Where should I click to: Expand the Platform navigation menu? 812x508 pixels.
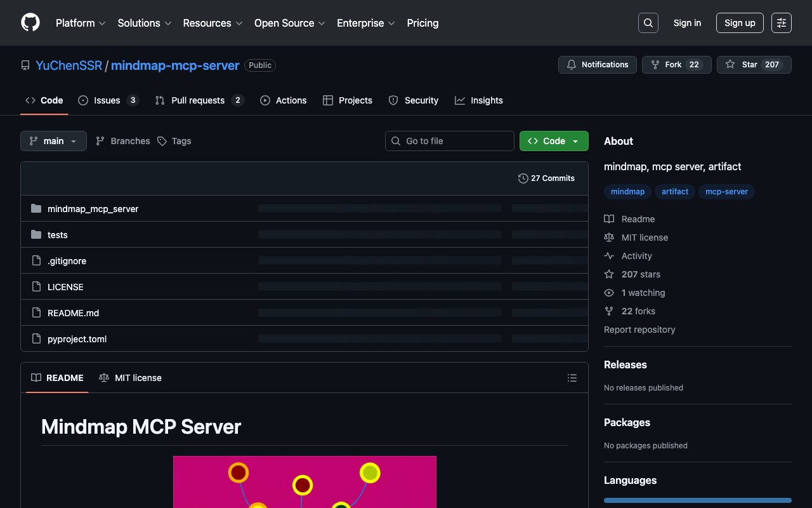pyautogui.click(x=81, y=23)
